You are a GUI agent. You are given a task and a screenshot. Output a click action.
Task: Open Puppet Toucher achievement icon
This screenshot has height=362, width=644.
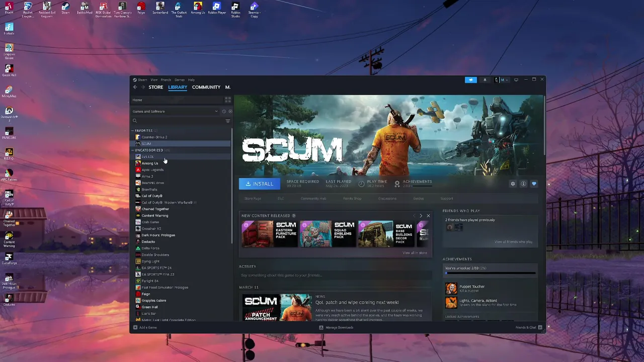pos(451,289)
